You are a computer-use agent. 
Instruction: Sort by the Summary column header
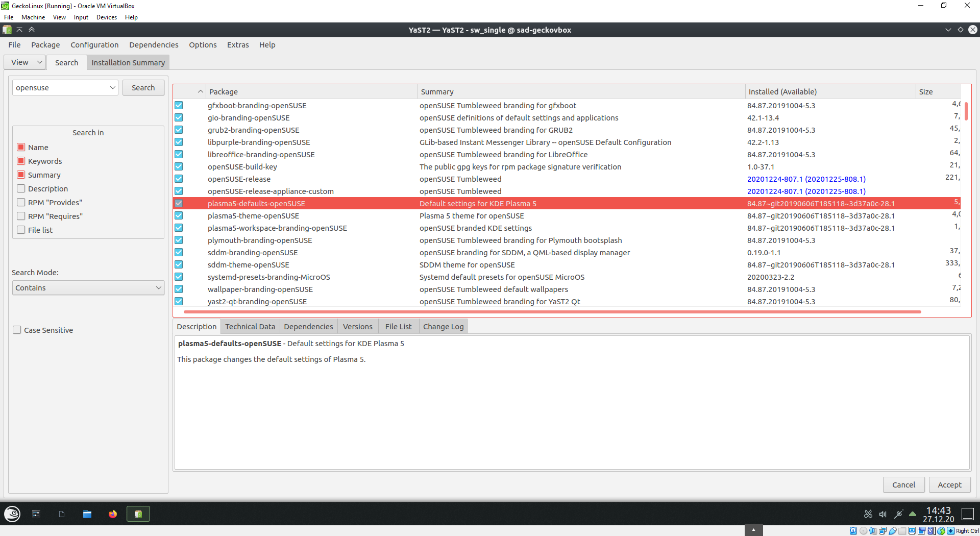[581, 92]
